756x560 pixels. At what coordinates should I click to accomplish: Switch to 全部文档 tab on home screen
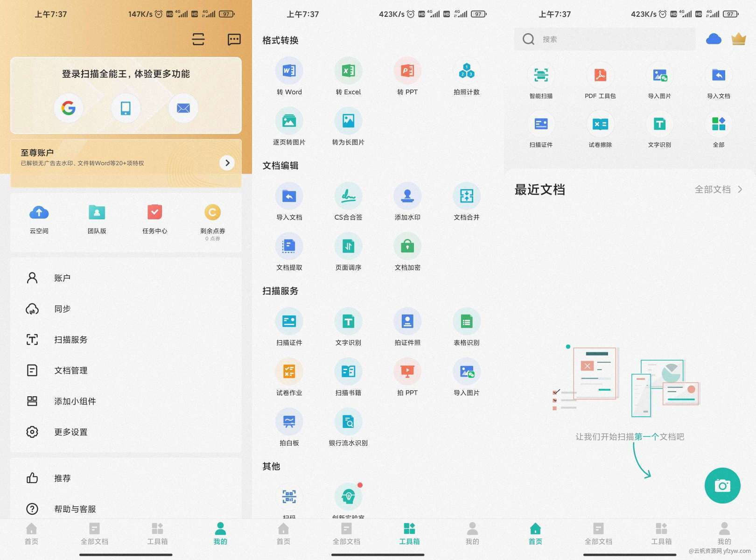[598, 534]
